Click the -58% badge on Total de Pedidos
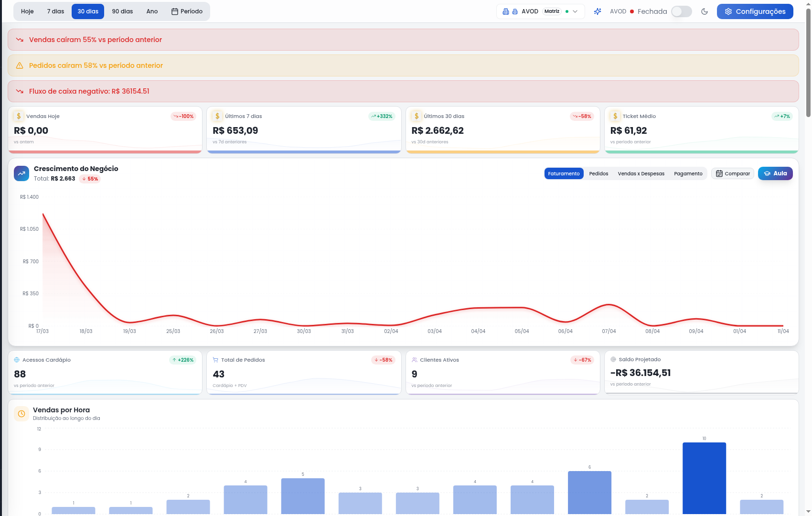Image resolution: width=812 pixels, height=516 pixels. pos(383,360)
